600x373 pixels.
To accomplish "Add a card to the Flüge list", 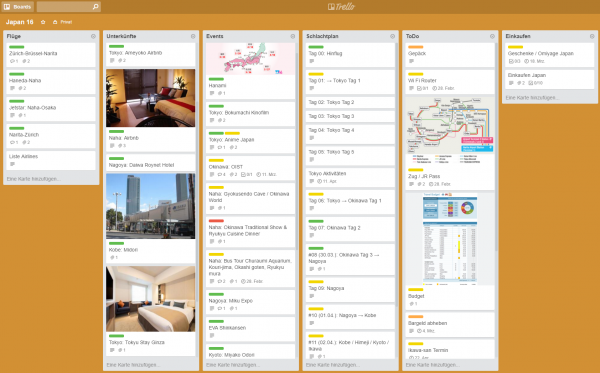I will (33, 179).
